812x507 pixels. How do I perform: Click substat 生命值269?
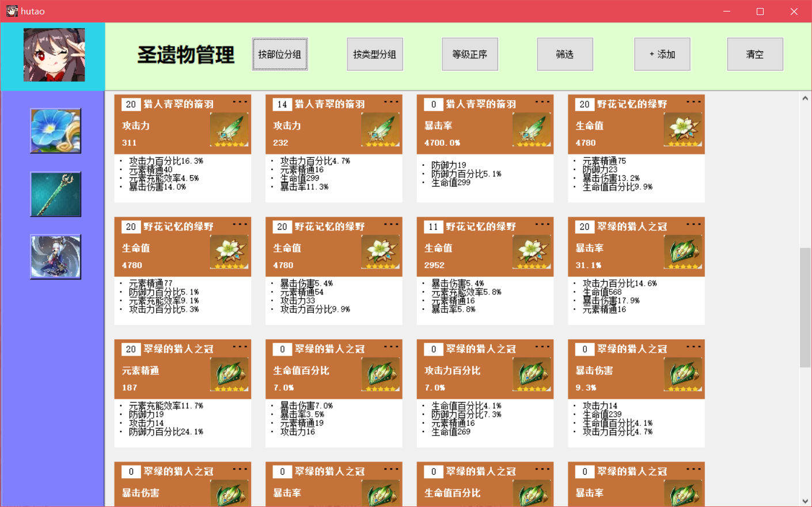pos(451,432)
